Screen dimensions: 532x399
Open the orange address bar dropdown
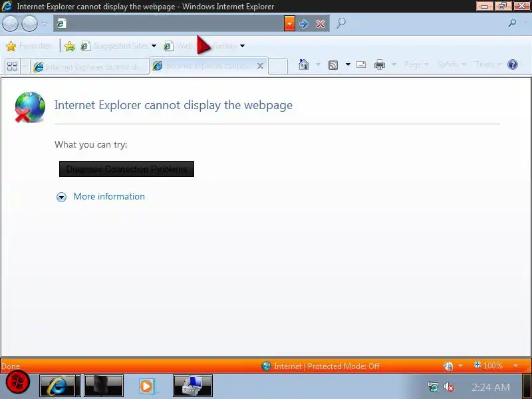tap(289, 23)
